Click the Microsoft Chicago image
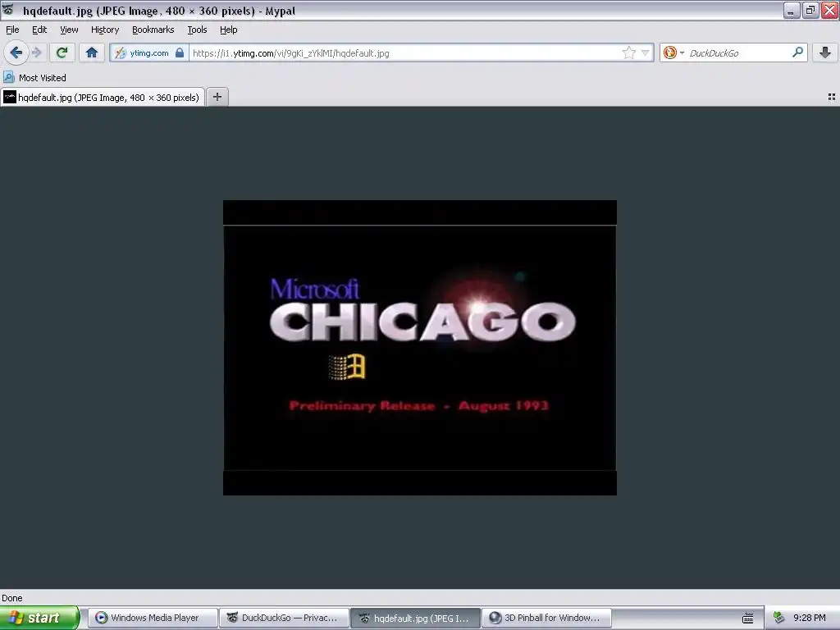This screenshot has width=840, height=630. [419, 348]
